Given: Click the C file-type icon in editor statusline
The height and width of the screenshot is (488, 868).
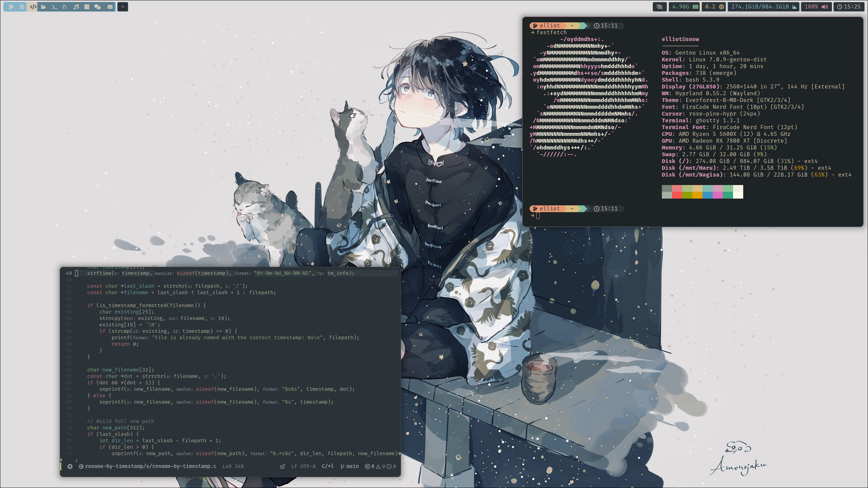Looking at the screenshot, I should point(81,466).
